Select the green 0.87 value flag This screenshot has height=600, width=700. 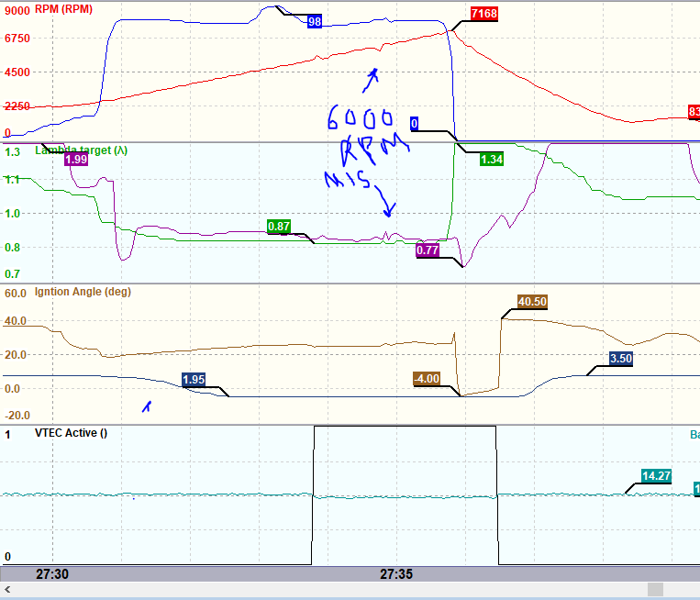[279, 227]
